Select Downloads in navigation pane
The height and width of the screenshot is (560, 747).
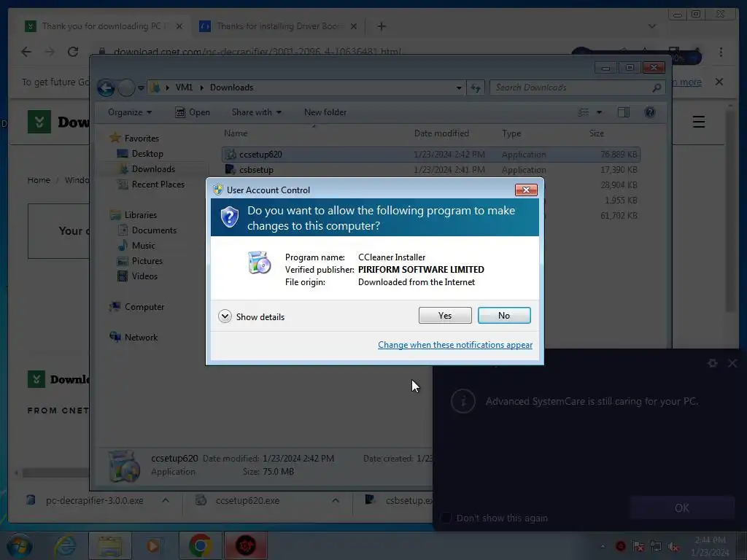147,168
